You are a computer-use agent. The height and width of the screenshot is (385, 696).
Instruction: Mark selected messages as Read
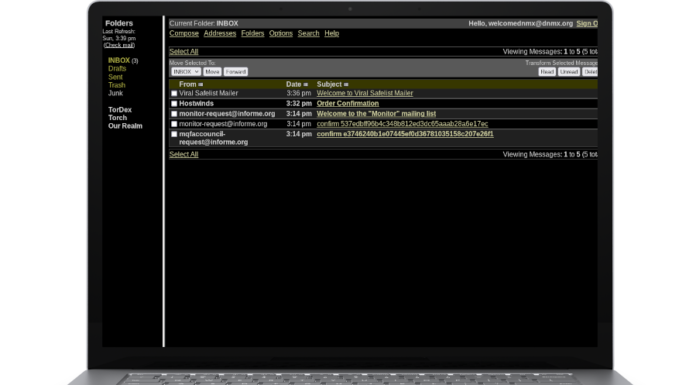547,72
